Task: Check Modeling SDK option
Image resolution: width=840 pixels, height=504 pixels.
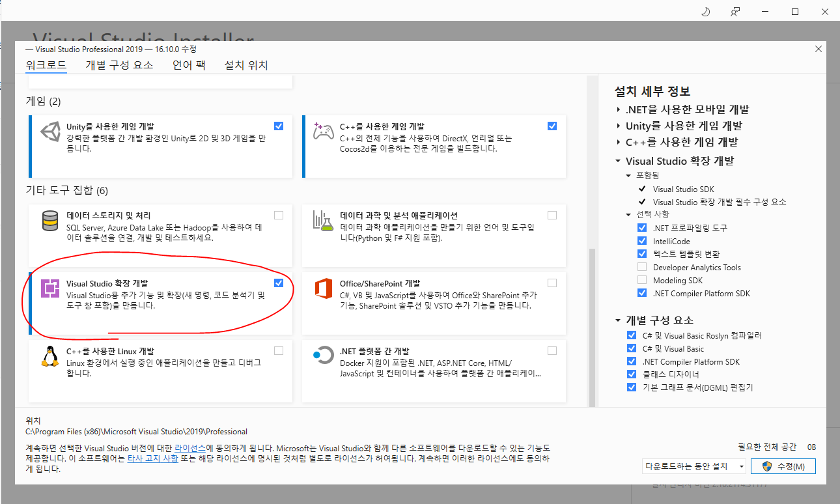Action: tap(642, 280)
